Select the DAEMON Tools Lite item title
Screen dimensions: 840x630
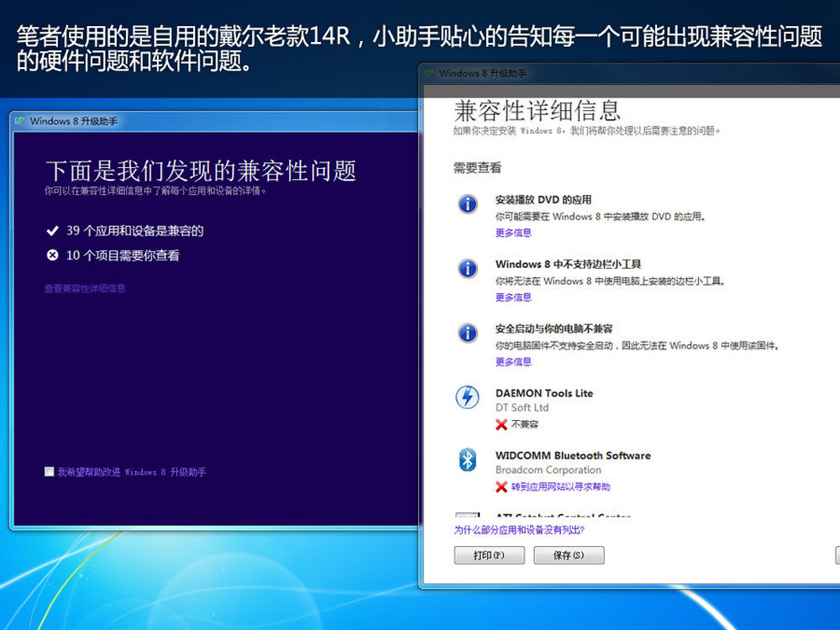click(544, 393)
